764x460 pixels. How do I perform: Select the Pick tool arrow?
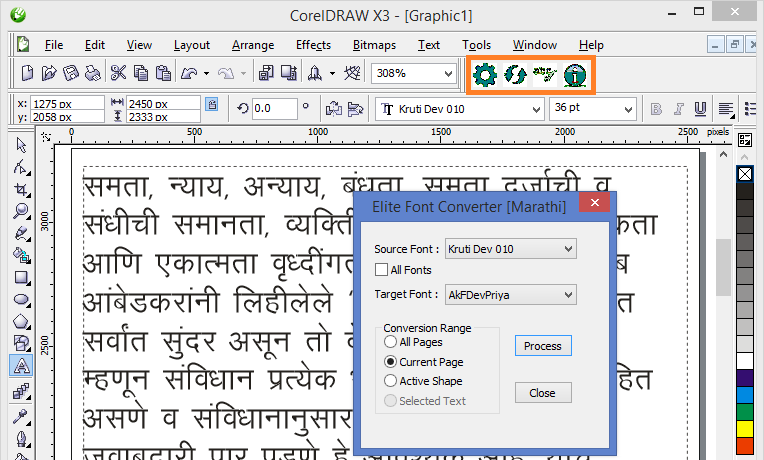point(21,145)
